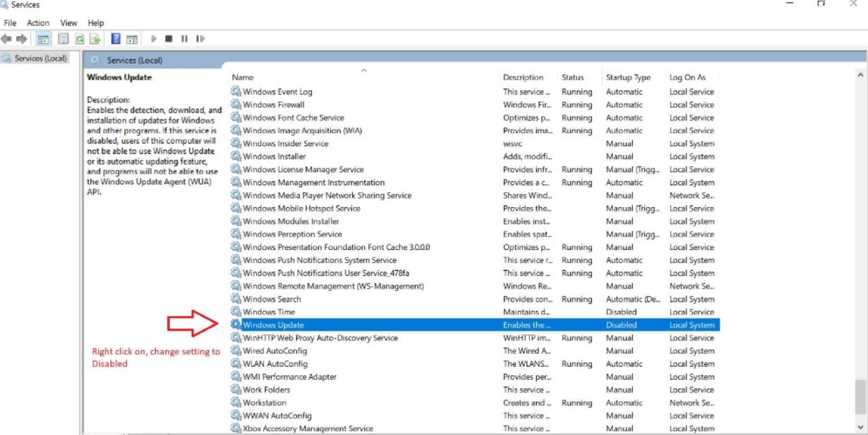Click the gear icon beside WLAN AutoConfig

click(235, 364)
